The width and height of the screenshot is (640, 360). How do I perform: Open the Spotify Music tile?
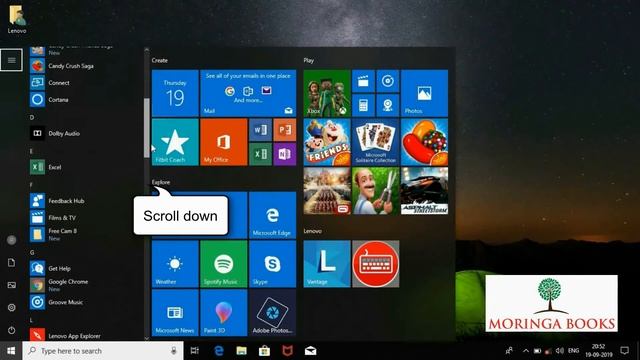(224, 264)
